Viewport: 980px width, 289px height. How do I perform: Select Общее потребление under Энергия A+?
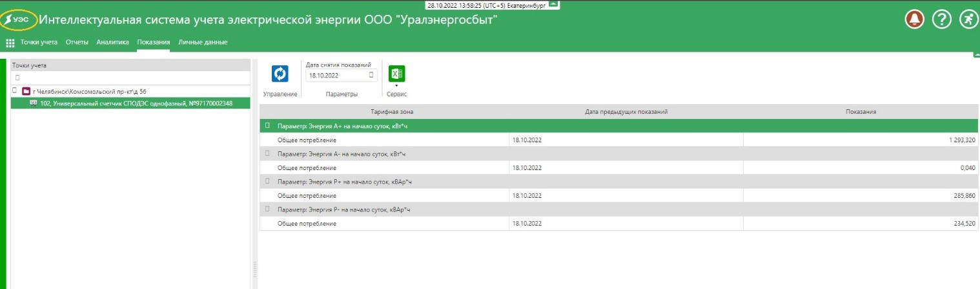307,140
